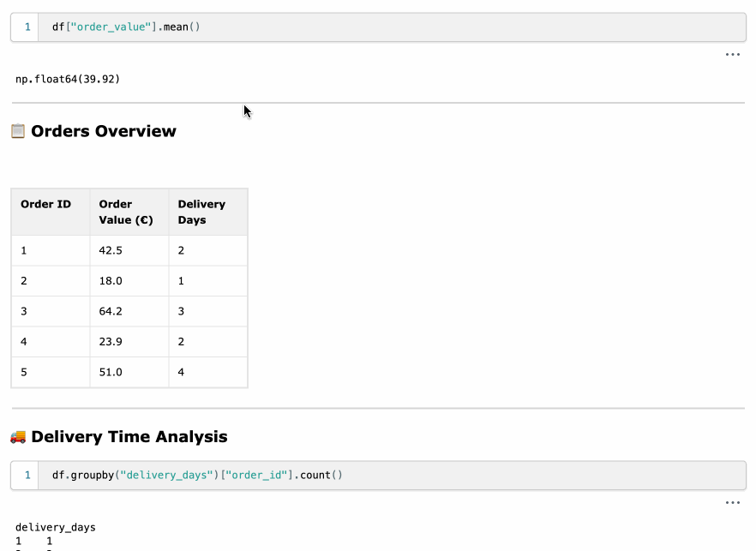
Task: Open the options ellipsis below the groupby cell
Action: click(x=732, y=502)
